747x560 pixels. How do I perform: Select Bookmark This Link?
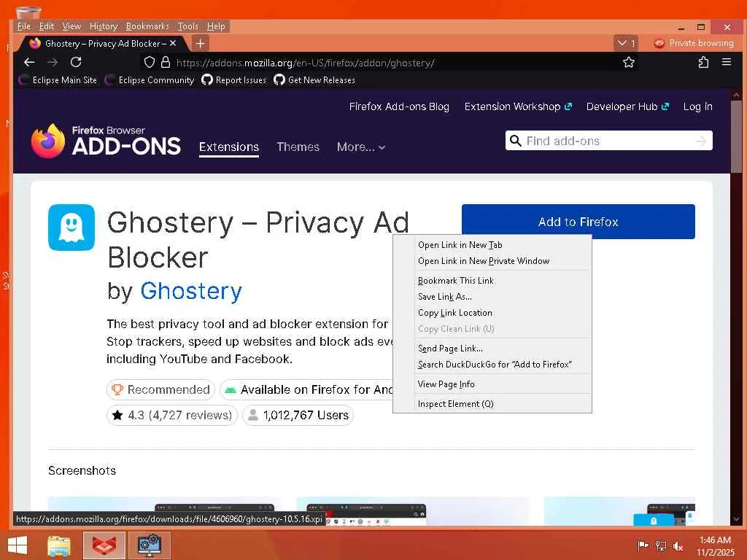click(492, 281)
